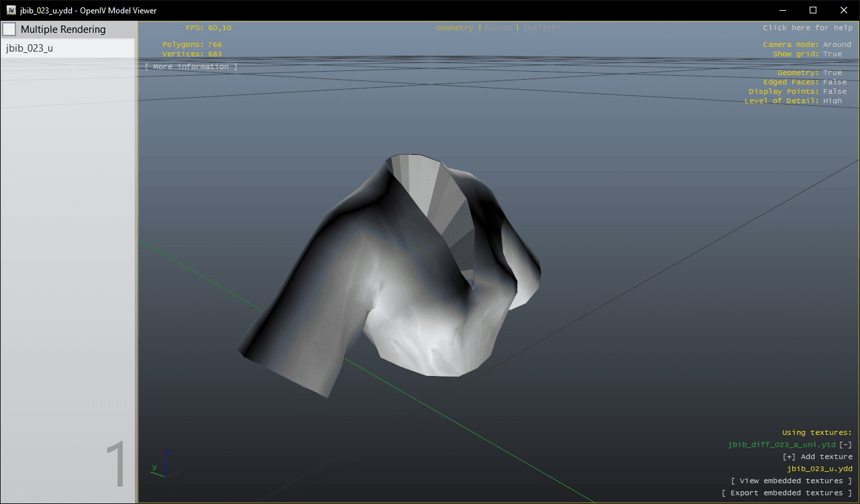Expand the More information section
This screenshot has width=860, height=504.
click(191, 67)
